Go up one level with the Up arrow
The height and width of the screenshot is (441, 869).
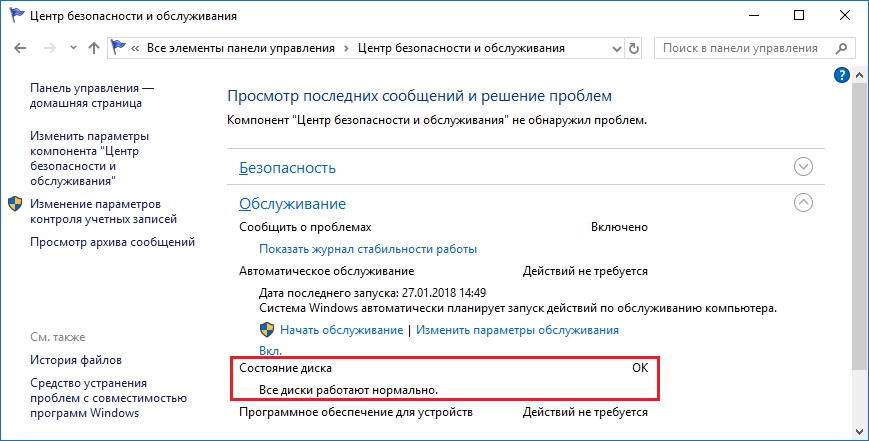click(94, 48)
